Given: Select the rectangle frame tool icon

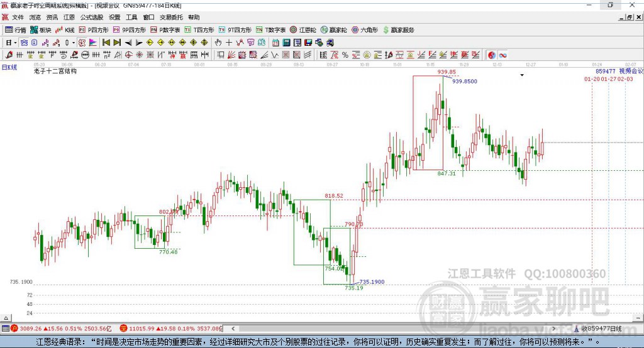Looking at the screenshot, I should tap(221, 55).
